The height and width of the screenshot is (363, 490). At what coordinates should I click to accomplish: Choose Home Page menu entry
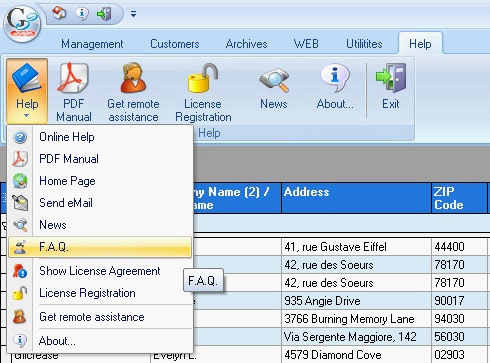pyautogui.click(x=100, y=181)
